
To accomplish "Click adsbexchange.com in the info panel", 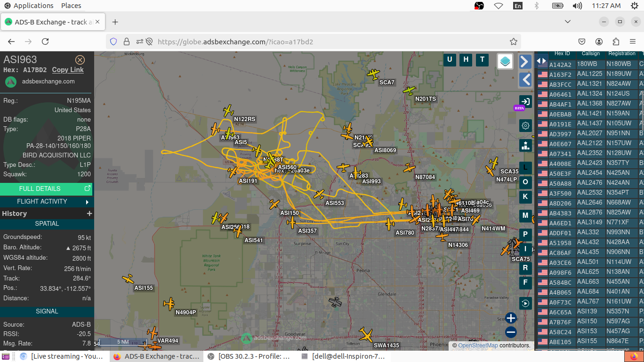I will pos(48,82).
